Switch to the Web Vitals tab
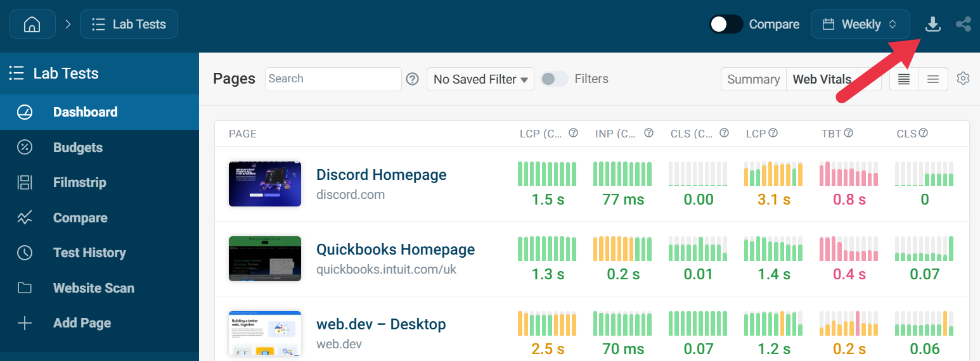 tap(822, 79)
